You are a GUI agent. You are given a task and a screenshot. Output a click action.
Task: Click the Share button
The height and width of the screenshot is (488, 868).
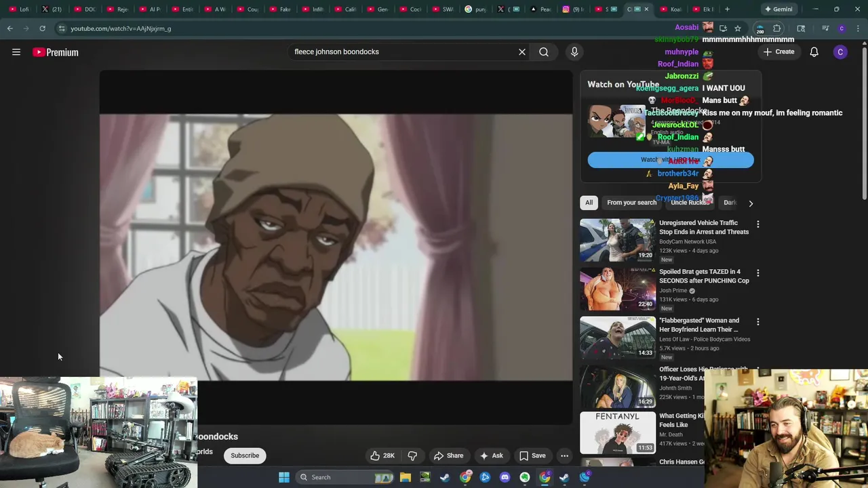pos(449,455)
